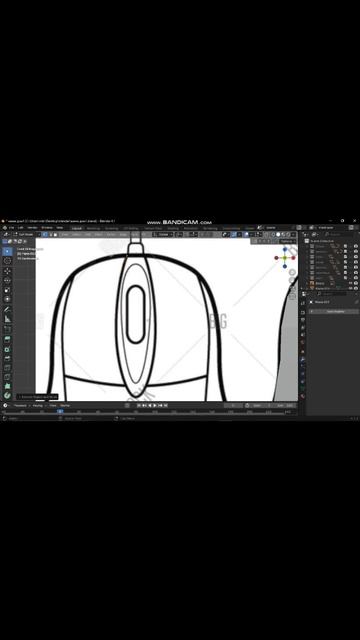This screenshot has width=360, height=640.
Task: Select the Loop Cut tool
Action: click(x=7, y=368)
